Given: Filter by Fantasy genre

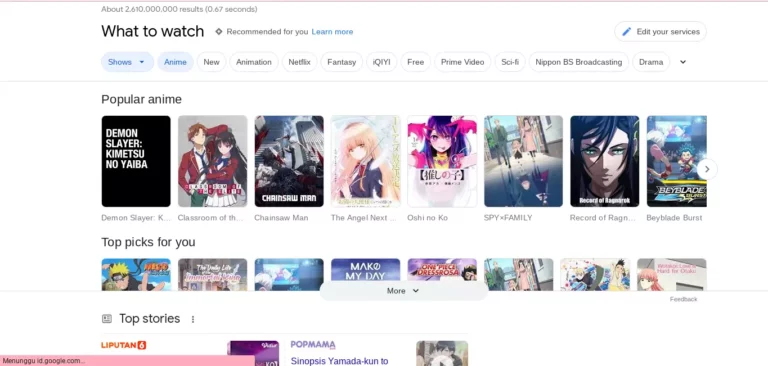Looking at the screenshot, I should click(x=341, y=62).
